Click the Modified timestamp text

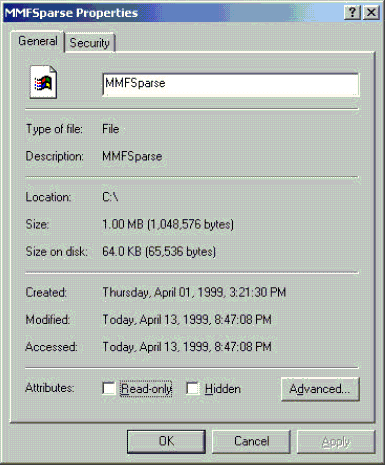pyautogui.click(x=187, y=320)
